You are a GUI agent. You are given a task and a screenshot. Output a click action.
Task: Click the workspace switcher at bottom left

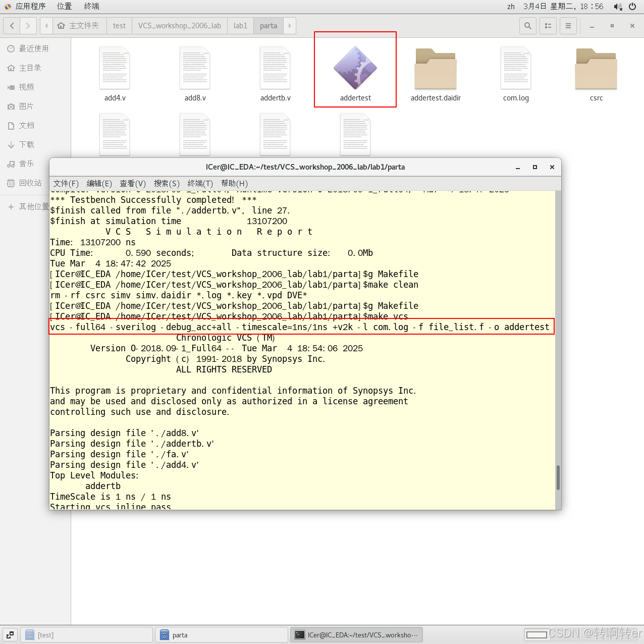click(x=10, y=634)
